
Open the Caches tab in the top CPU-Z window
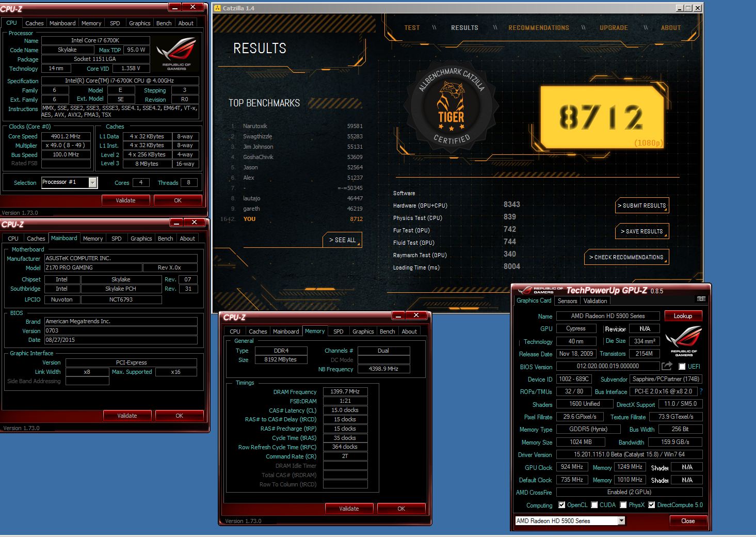35,23
